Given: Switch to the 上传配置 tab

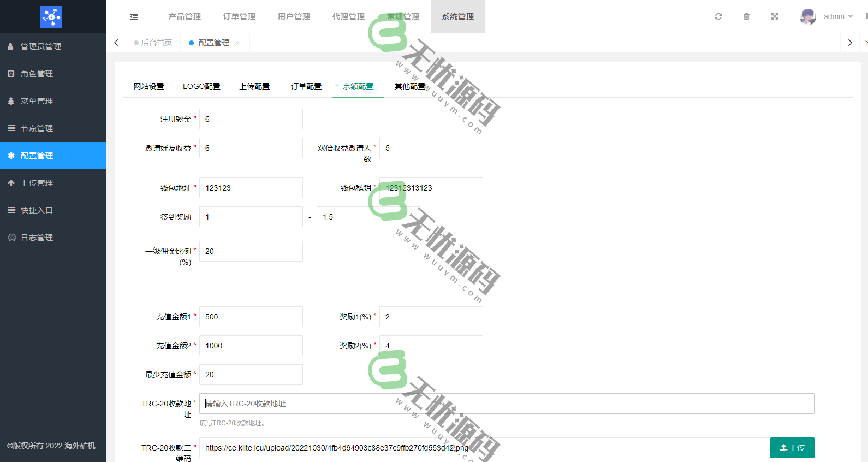Looking at the screenshot, I should point(255,86).
